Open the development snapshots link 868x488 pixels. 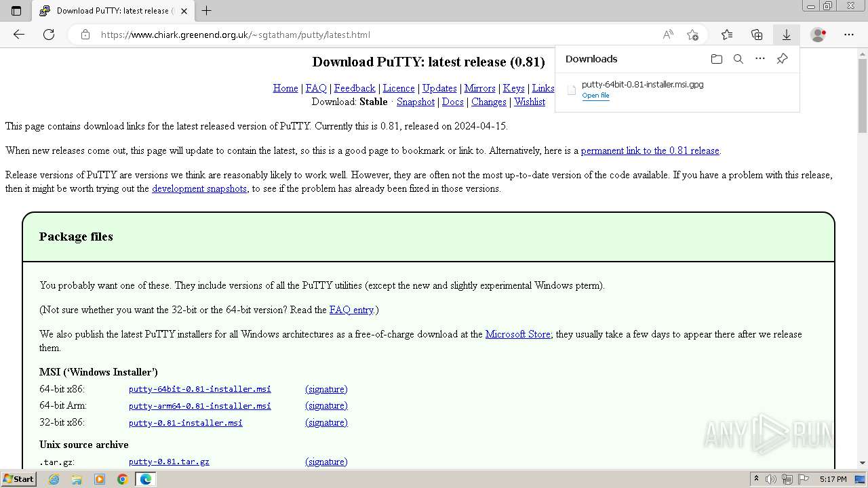pos(199,188)
